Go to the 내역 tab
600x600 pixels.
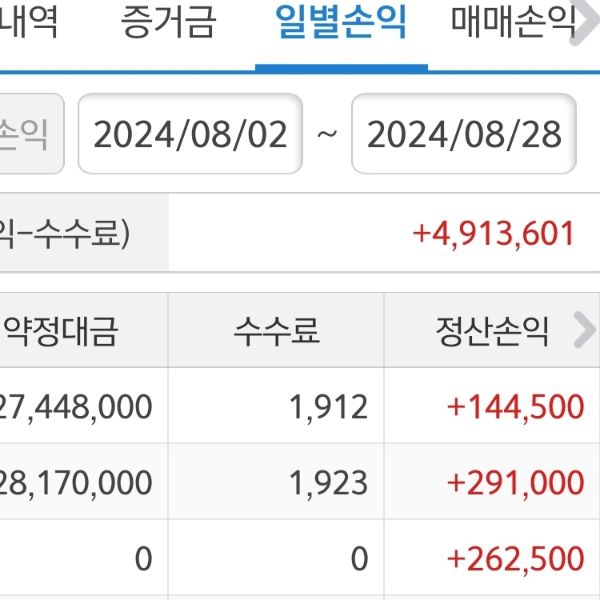click(x=28, y=24)
